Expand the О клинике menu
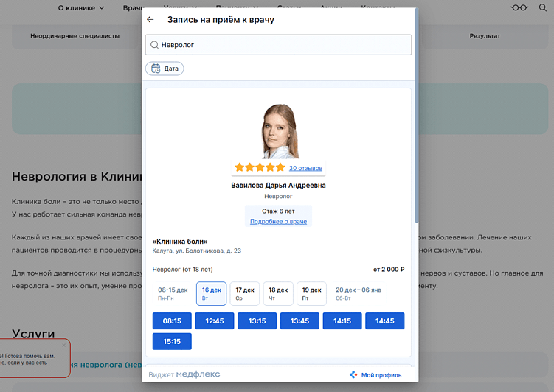Screen dimensions: 554x392 (81, 8)
